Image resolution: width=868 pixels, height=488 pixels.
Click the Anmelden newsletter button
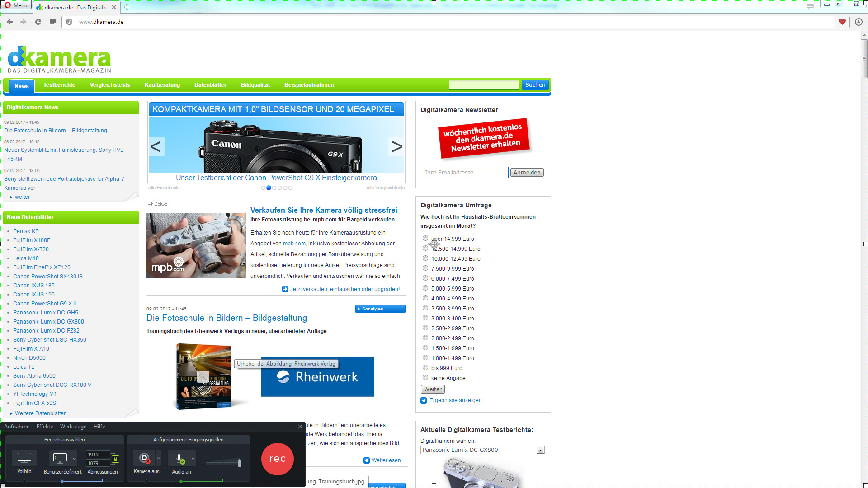[x=527, y=173]
